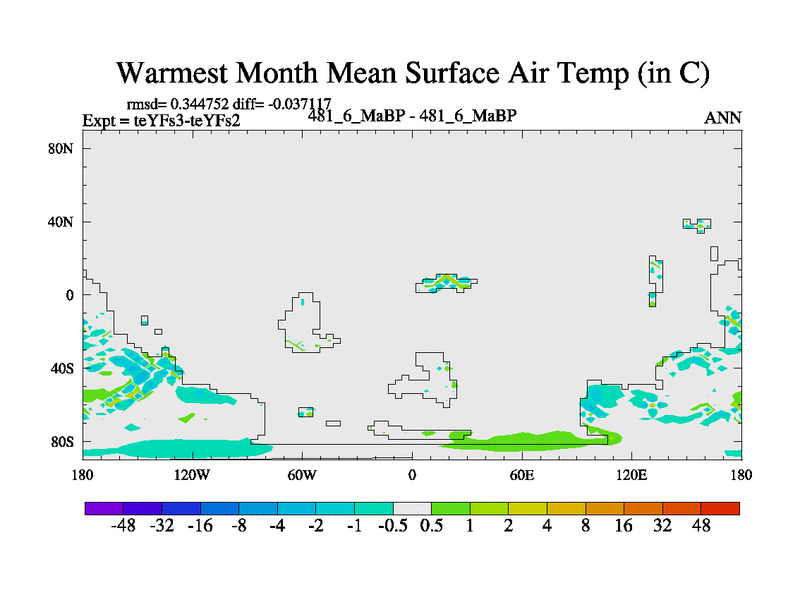
Task: Click the orange swatch between 16 and 32
Action: pyautogui.click(x=643, y=508)
